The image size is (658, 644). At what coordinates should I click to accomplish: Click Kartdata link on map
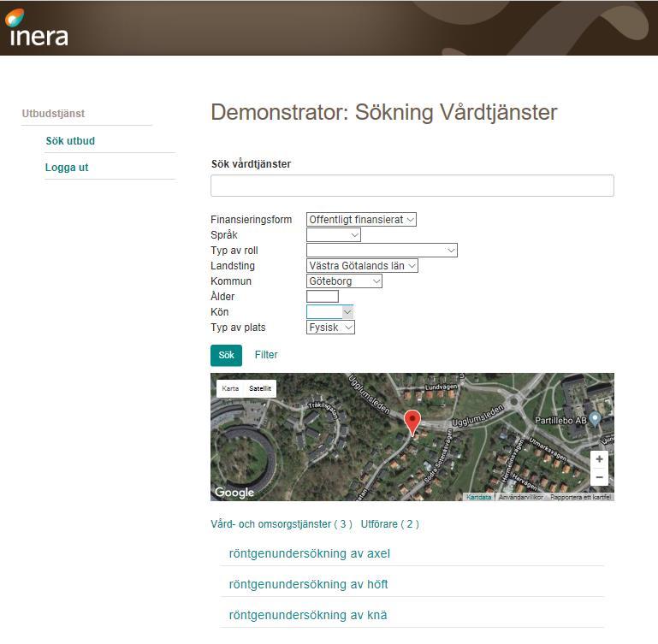[x=479, y=497]
